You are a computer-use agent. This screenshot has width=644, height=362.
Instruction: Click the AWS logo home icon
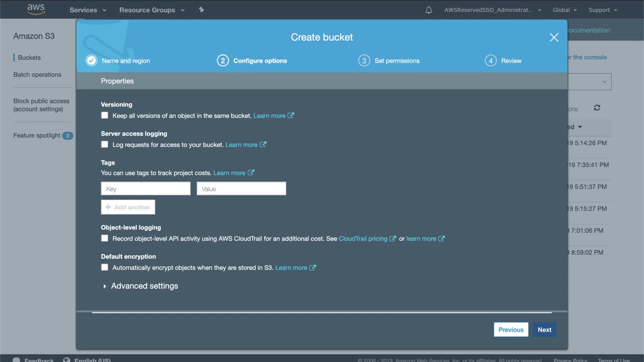coord(36,10)
